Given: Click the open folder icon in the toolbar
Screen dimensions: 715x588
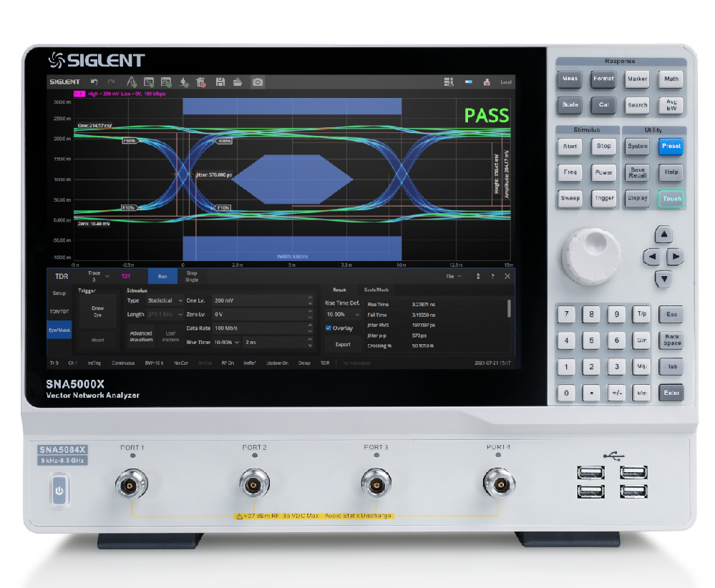Looking at the screenshot, I should [x=237, y=82].
